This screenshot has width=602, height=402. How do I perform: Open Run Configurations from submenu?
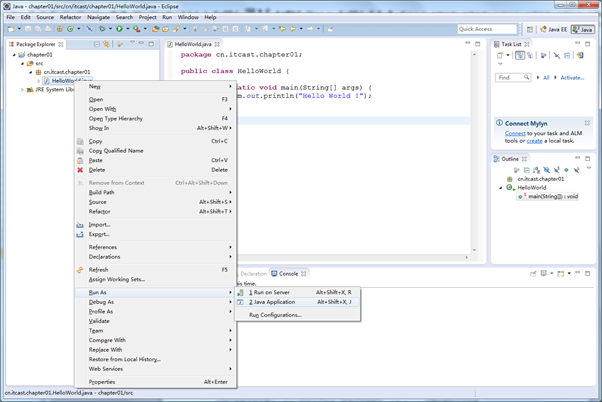coord(298,315)
